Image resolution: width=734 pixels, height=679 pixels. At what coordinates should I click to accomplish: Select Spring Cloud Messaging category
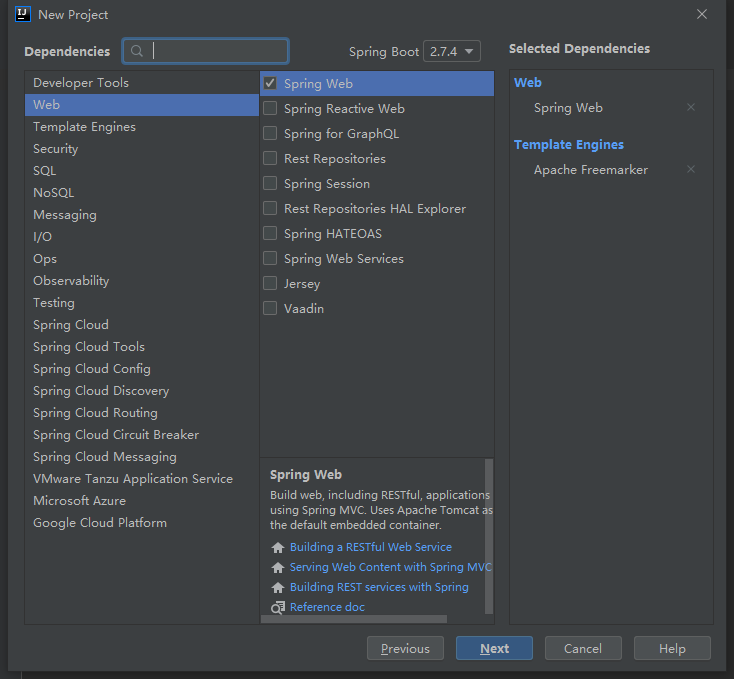pyautogui.click(x=142, y=457)
